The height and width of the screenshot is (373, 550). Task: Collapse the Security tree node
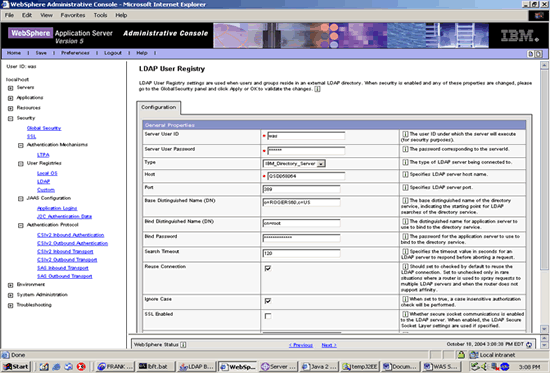point(11,119)
